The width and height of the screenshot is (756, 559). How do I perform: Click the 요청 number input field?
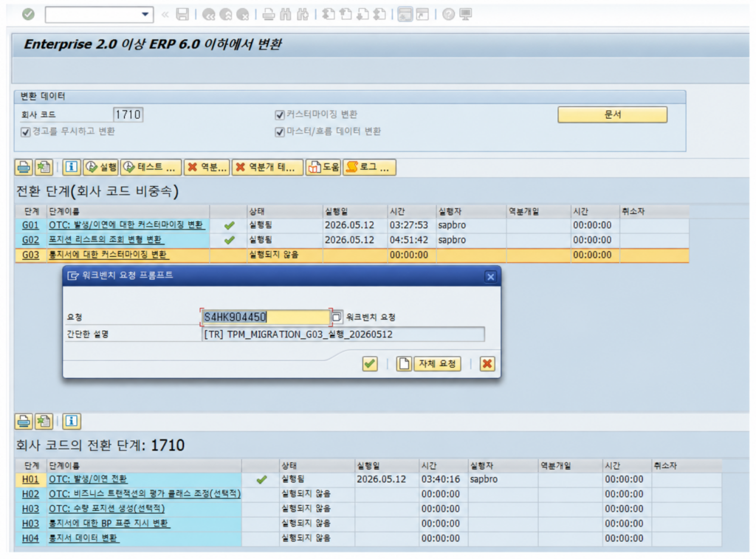click(266, 317)
